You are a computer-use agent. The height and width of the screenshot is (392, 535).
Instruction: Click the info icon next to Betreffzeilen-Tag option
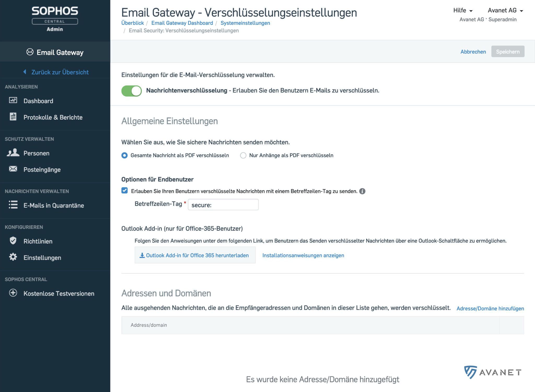pyautogui.click(x=362, y=191)
